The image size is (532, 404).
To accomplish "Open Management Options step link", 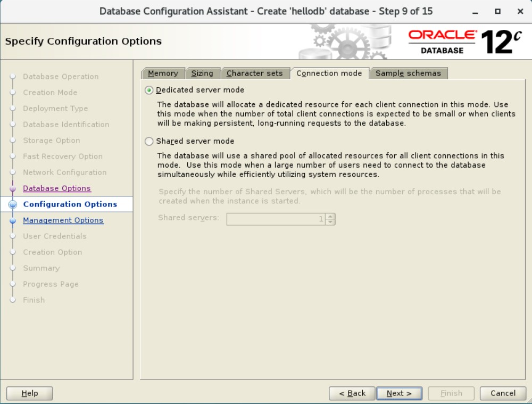I will [x=63, y=220].
